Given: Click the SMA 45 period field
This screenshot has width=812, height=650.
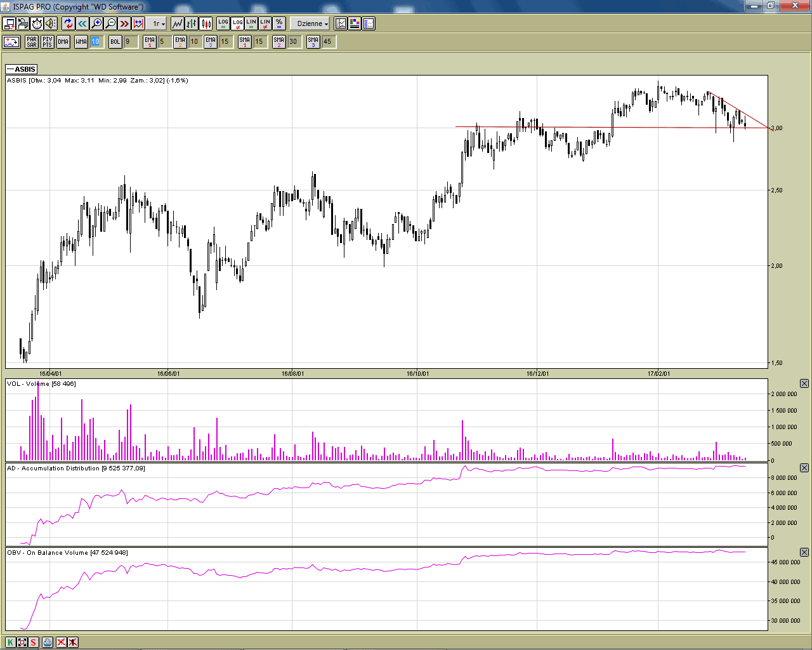Looking at the screenshot, I should [328, 42].
